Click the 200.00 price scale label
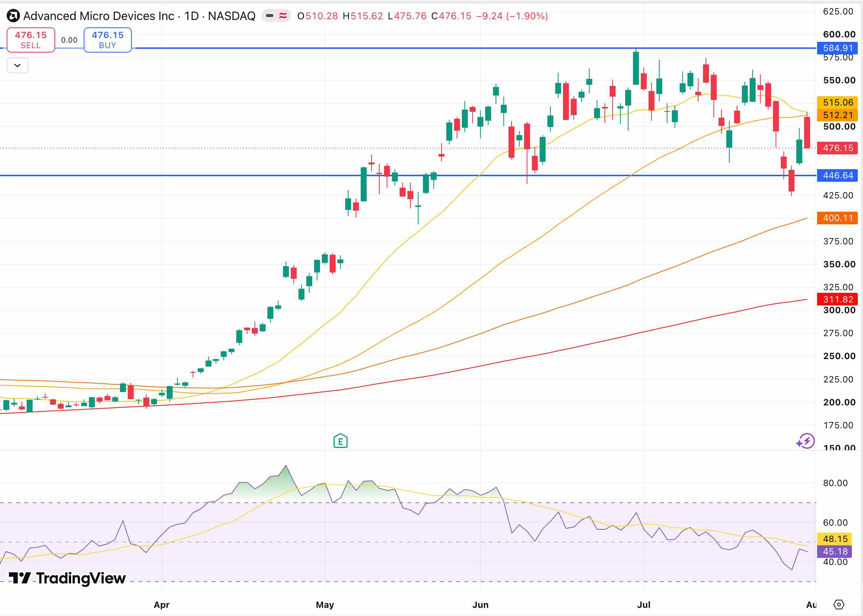 coord(839,402)
